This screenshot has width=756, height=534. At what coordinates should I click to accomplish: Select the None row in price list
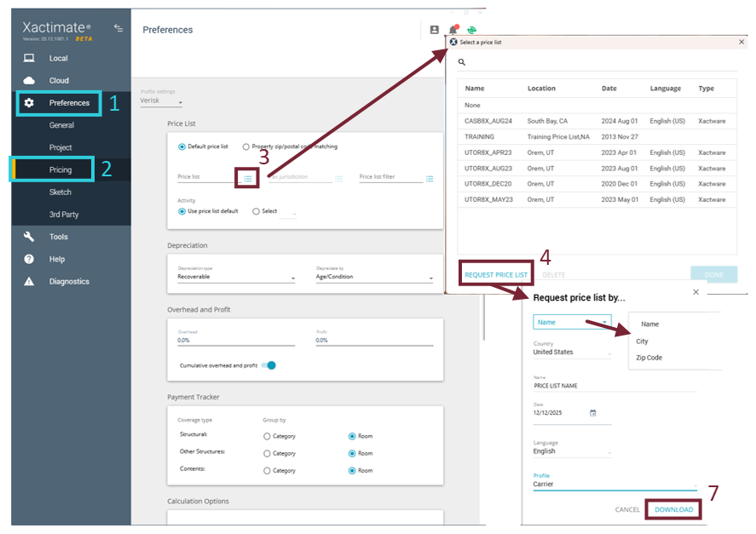tap(597, 105)
